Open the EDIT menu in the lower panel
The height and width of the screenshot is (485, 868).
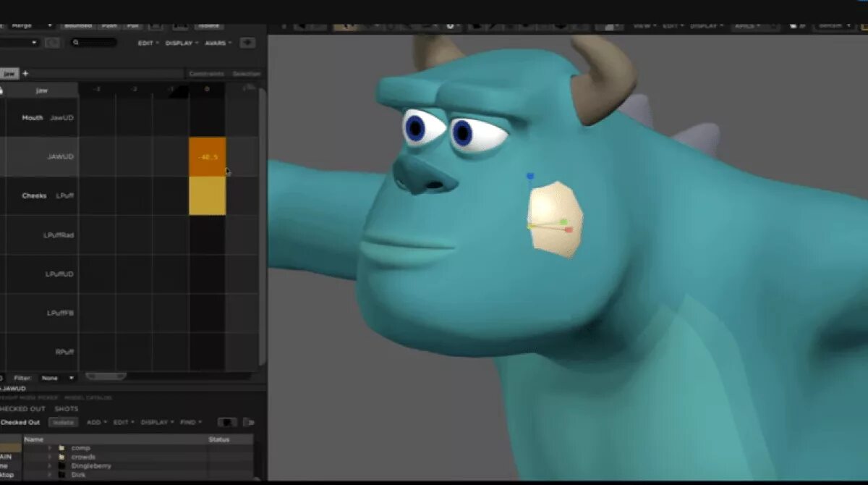[x=122, y=422]
